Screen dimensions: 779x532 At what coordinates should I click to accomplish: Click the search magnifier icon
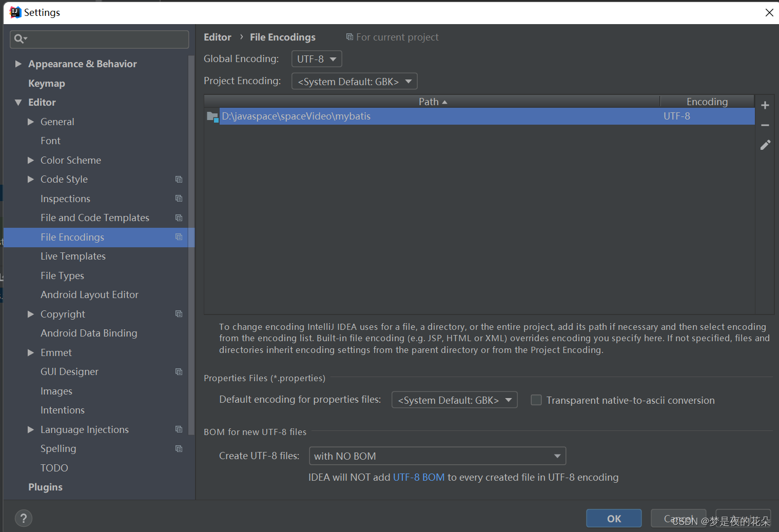[20, 38]
